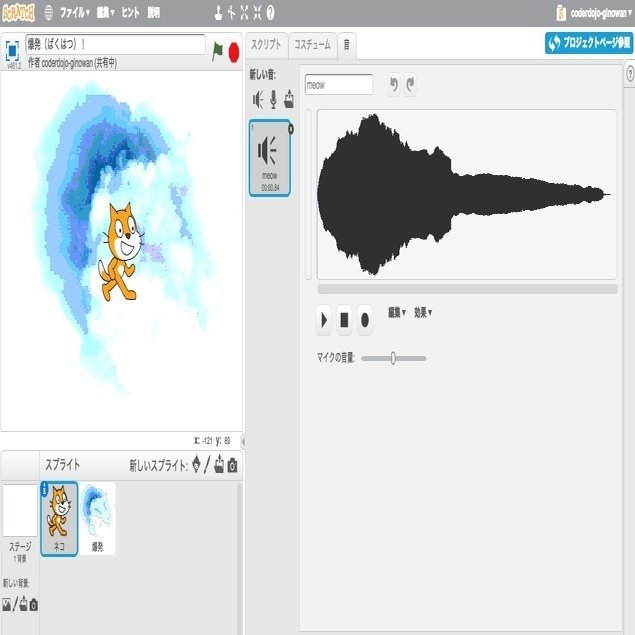Record new sound with microphone icon

(x=273, y=100)
